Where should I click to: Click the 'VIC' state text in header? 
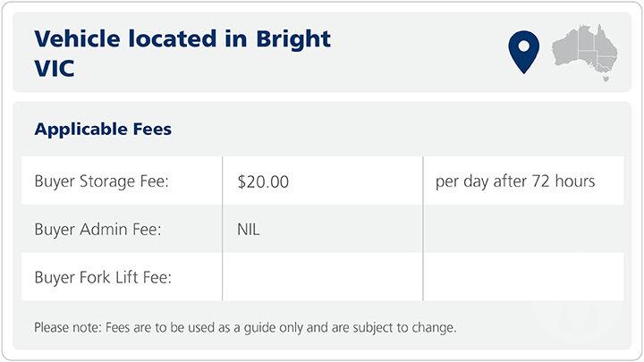pyautogui.click(x=54, y=68)
